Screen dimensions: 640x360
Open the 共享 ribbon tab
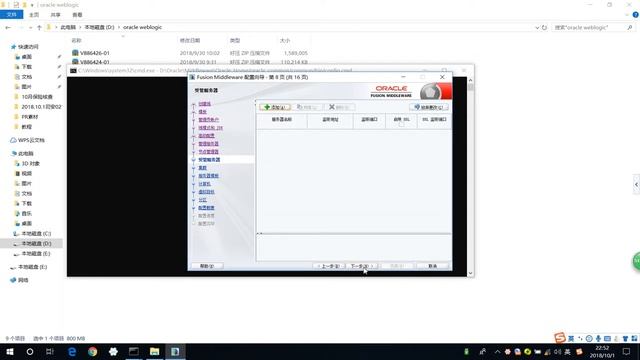click(x=56, y=15)
